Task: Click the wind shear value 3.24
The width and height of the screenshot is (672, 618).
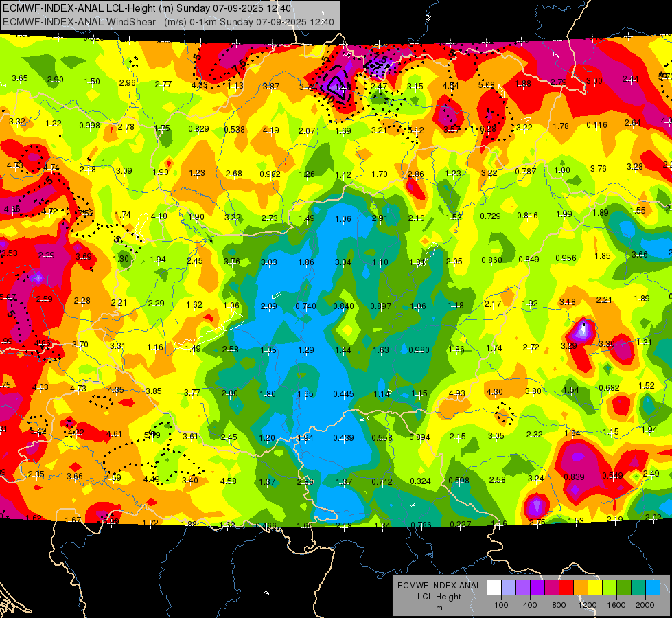Action: tap(536, 479)
